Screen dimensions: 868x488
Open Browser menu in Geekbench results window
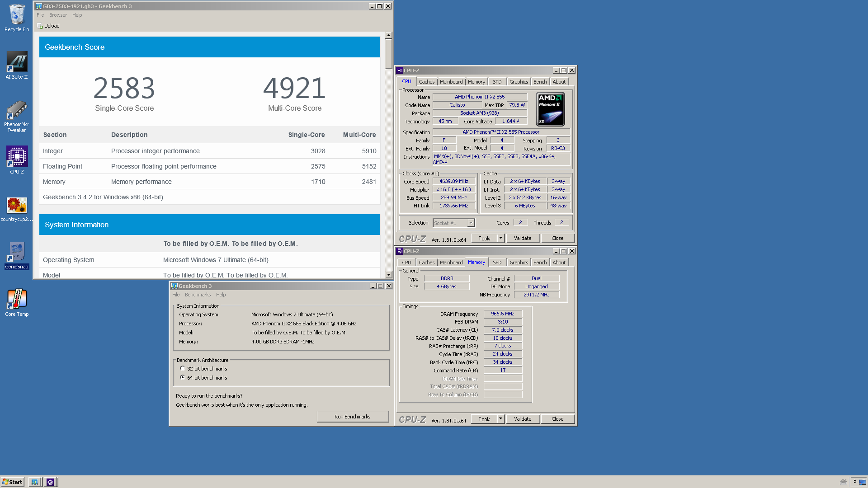(58, 15)
